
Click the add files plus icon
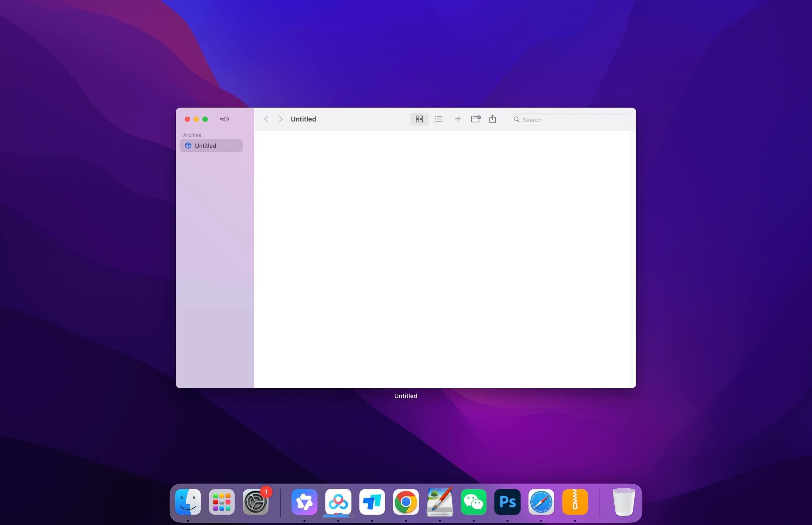(458, 119)
